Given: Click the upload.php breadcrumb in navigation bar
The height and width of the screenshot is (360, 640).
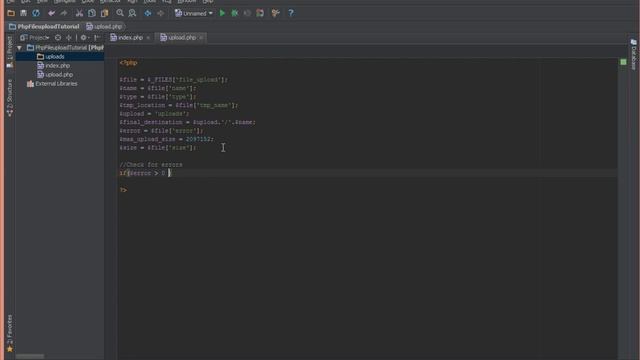Looking at the screenshot, I should tap(104, 27).
